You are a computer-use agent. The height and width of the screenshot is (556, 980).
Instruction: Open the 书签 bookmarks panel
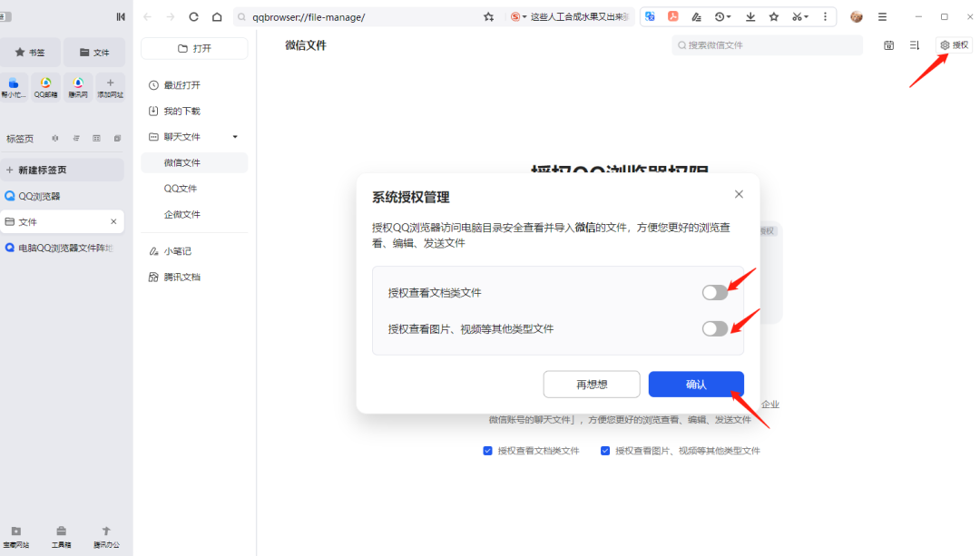coord(30,53)
